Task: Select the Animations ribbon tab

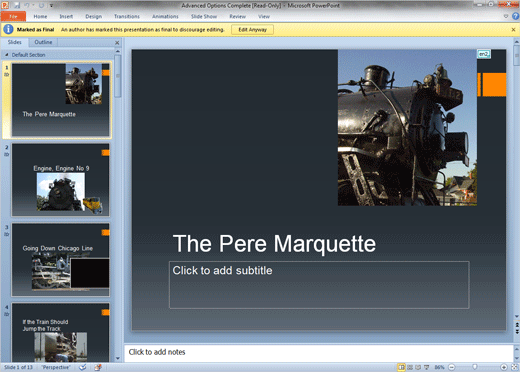Action: 165,16
